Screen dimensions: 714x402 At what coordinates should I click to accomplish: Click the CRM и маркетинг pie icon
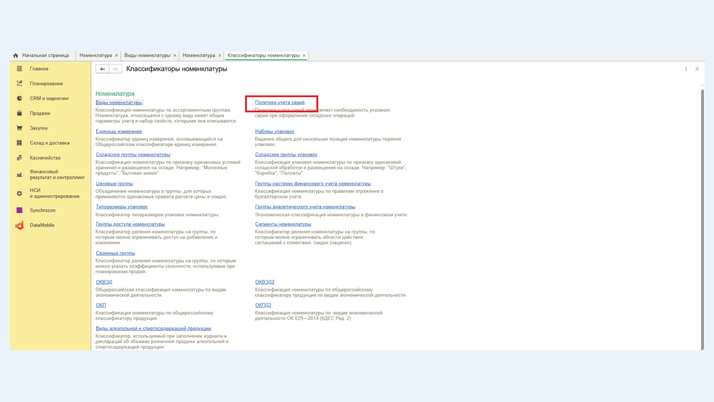point(19,98)
